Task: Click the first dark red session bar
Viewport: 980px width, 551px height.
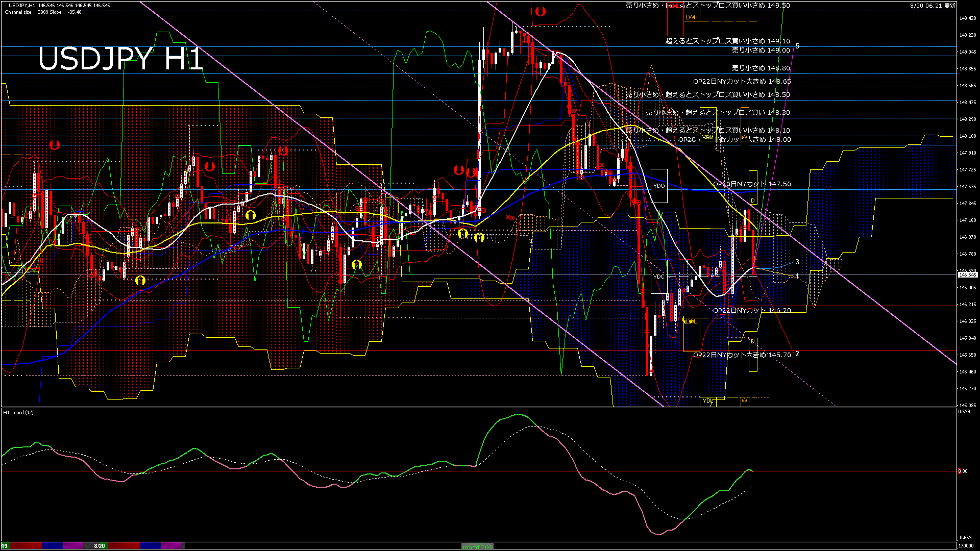Action: [26, 546]
